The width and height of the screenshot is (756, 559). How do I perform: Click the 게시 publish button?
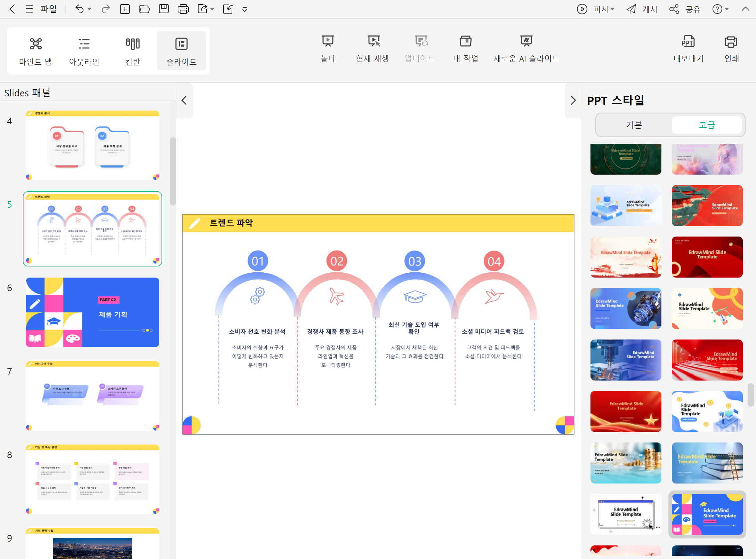click(642, 9)
